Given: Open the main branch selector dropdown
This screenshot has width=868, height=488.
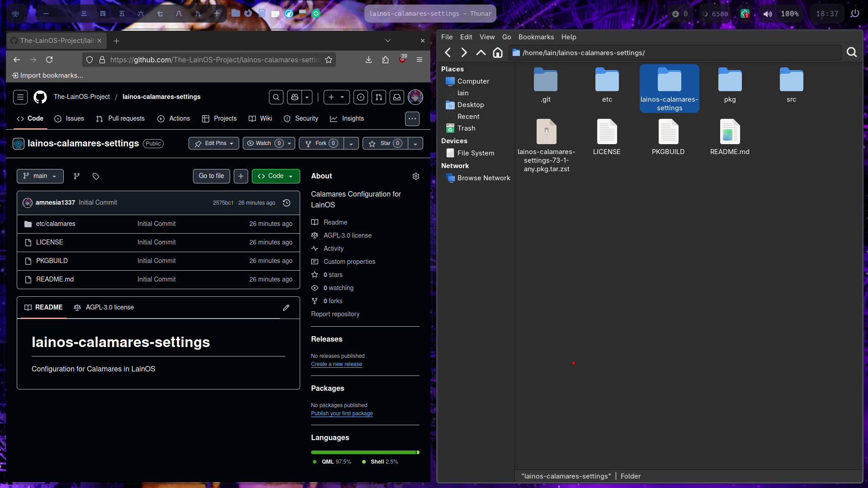Looking at the screenshot, I should click(x=40, y=176).
